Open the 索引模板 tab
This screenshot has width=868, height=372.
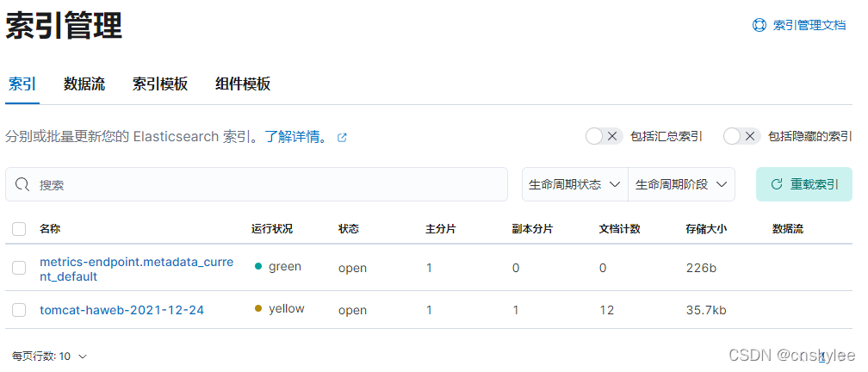point(160,84)
